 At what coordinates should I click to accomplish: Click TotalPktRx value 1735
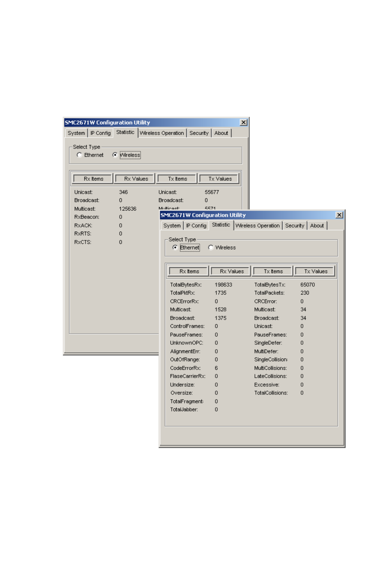(x=221, y=293)
